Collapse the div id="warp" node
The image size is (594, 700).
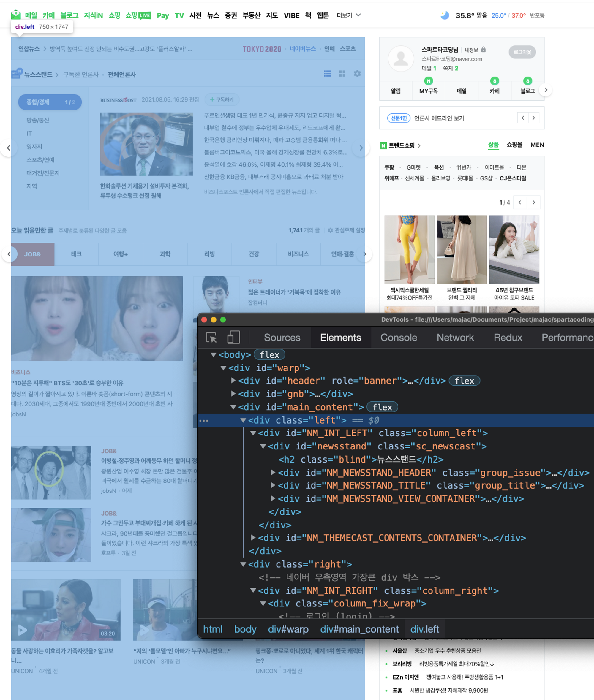coord(223,368)
